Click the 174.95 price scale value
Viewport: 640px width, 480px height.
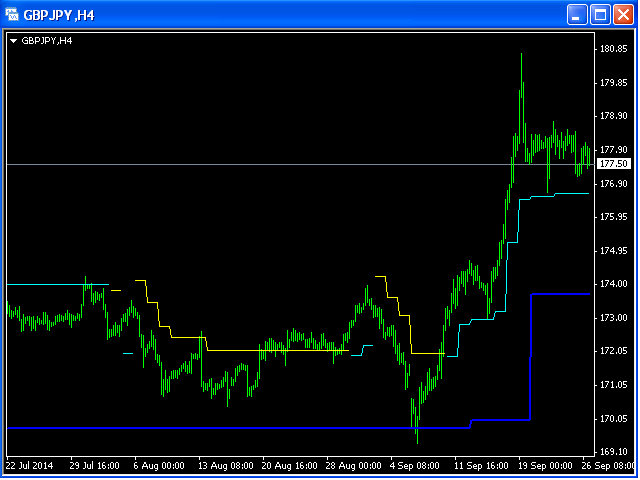[613, 251]
